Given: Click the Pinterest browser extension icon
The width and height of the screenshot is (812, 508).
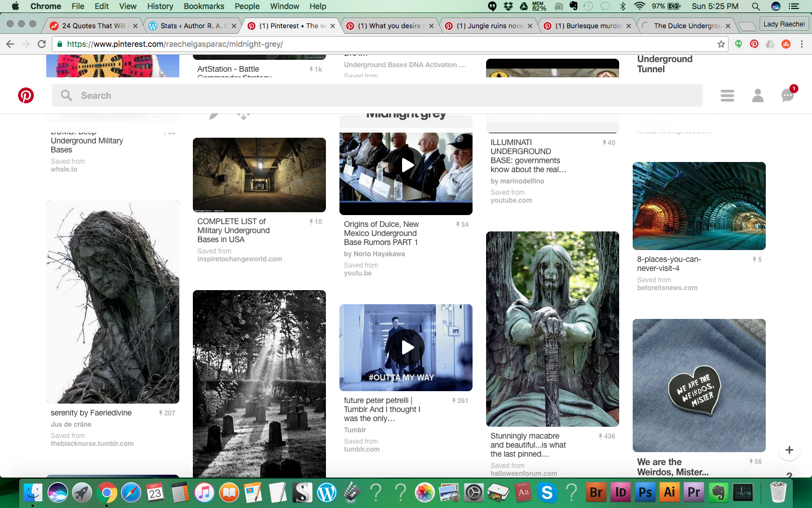Looking at the screenshot, I should coord(754,44).
